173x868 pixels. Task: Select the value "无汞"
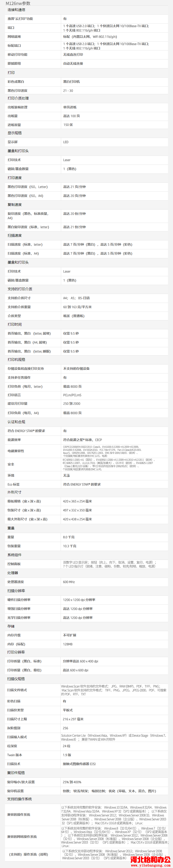67,476
